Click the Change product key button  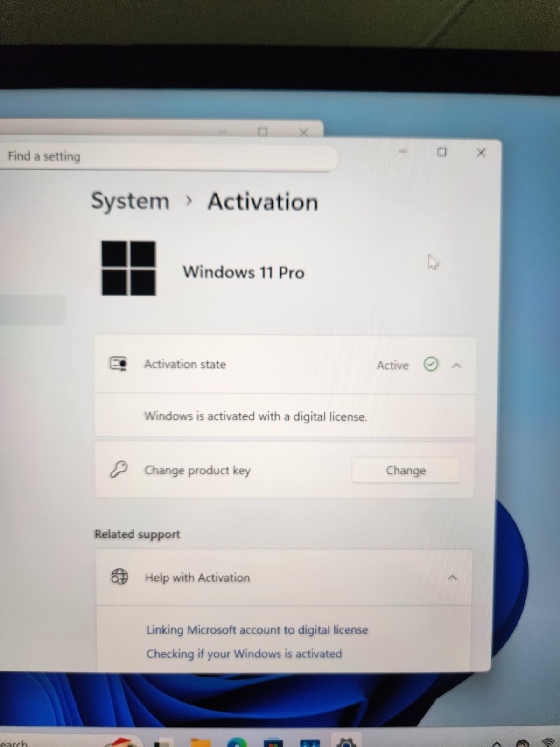tap(406, 470)
